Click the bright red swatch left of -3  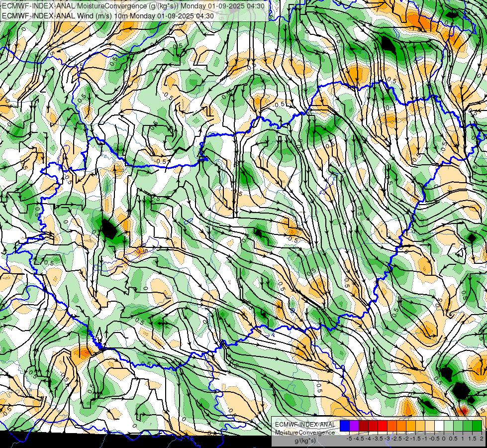(383, 426)
